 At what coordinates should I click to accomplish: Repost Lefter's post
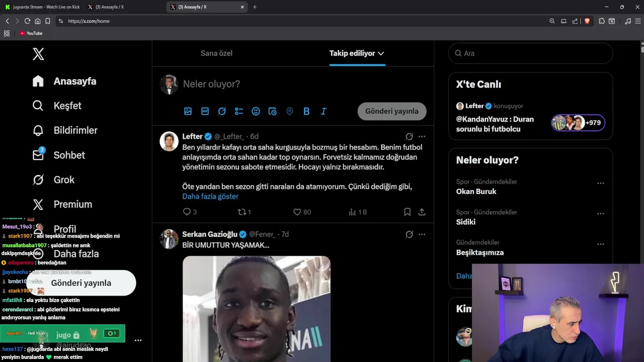click(245, 212)
